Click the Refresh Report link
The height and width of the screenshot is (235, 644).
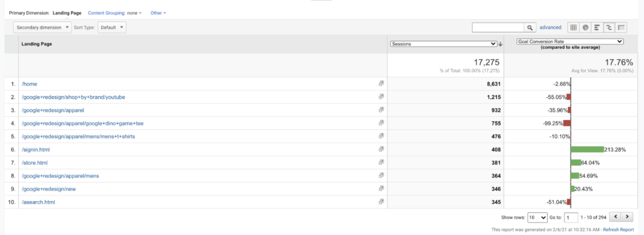point(618,230)
